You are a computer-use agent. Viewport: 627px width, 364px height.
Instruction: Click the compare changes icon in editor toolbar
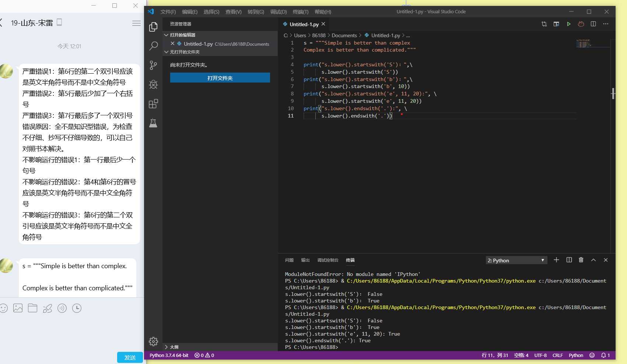(x=544, y=24)
